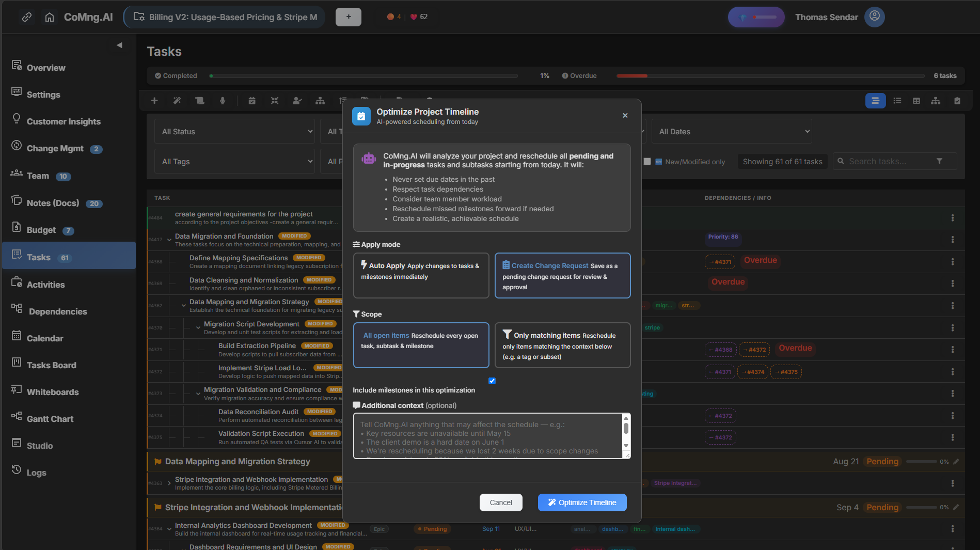This screenshot has width=980, height=550.
Task: Open the All Status dropdown
Action: tap(234, 132)
